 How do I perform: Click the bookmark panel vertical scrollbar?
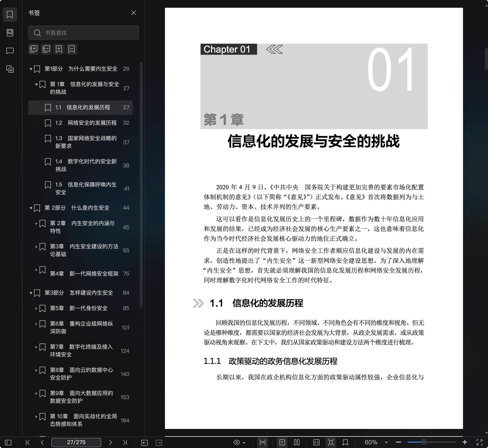141,185
